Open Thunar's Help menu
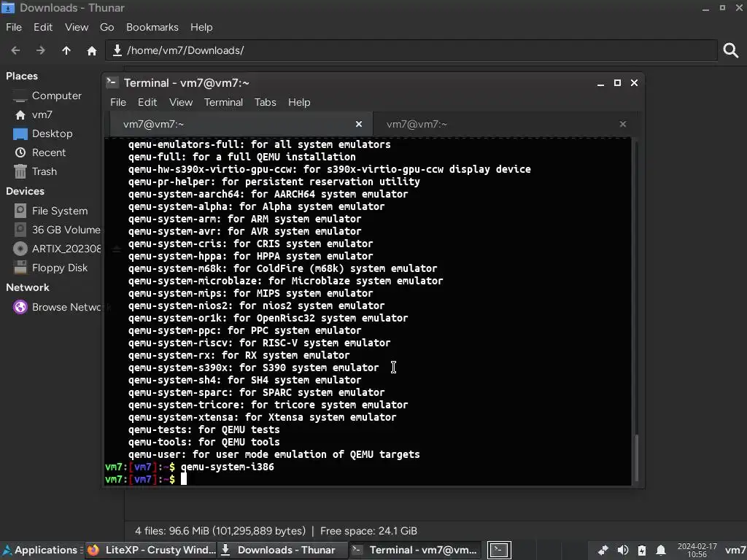 pos(201,27)
